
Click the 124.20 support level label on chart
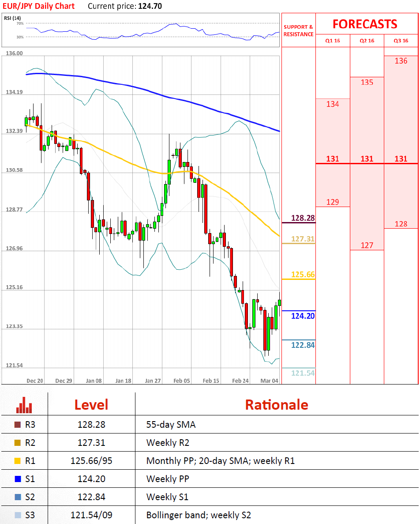tap(303, 316)
